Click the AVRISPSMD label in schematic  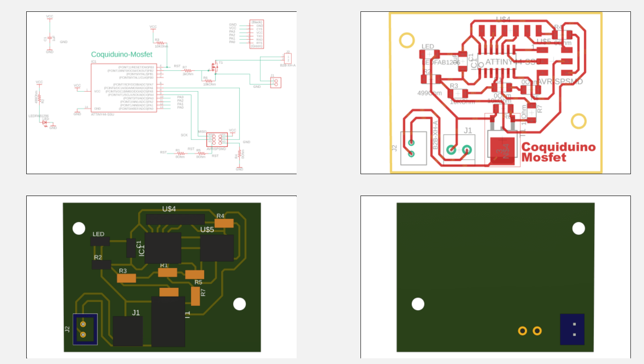pyautogui.click(x=217, y=149)
